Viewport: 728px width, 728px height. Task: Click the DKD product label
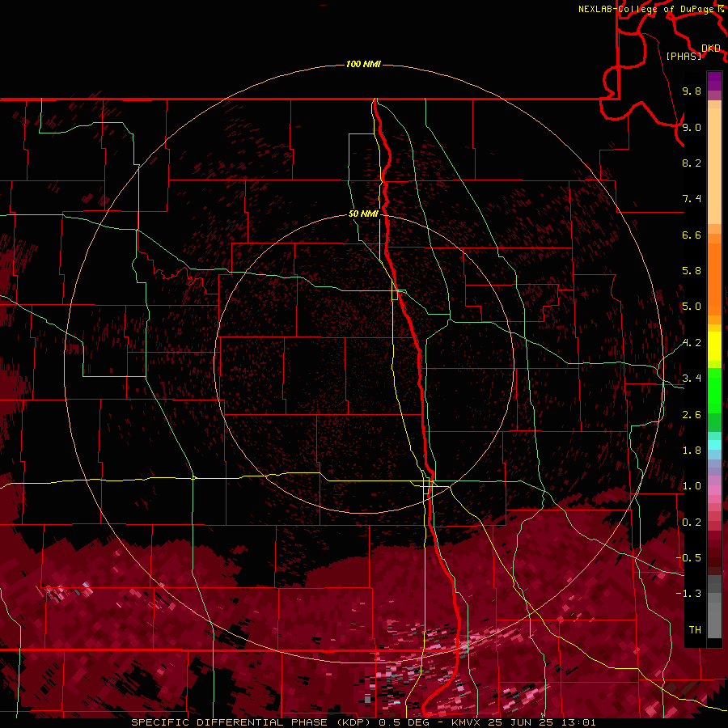click(x=710, y=48)
